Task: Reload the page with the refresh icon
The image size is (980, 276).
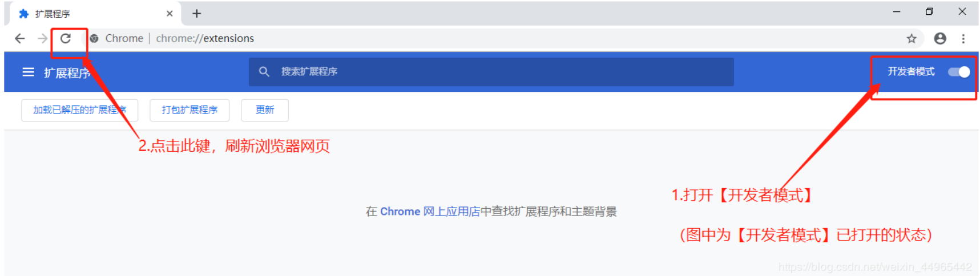Action: (66, 38)
